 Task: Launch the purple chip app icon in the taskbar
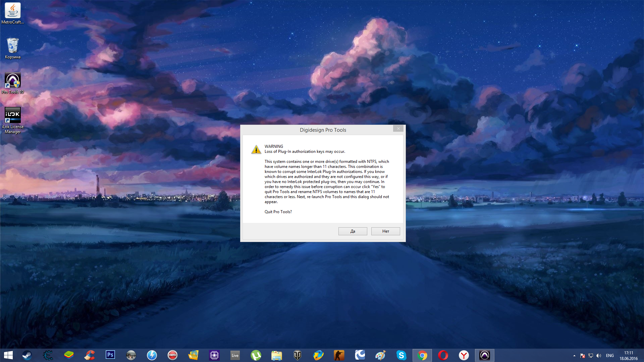[x=214, y=355]
